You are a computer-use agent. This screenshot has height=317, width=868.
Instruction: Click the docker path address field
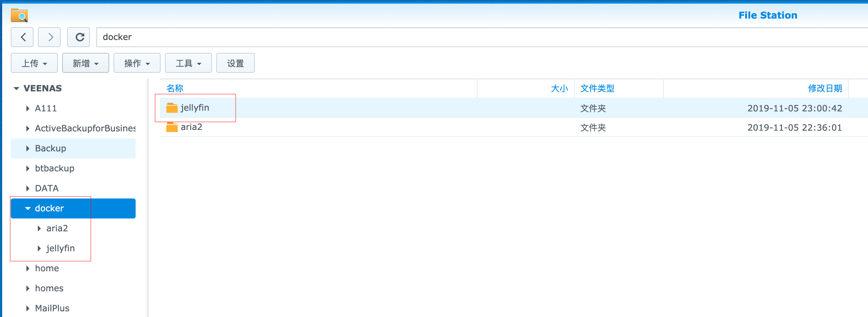point(482,37)
